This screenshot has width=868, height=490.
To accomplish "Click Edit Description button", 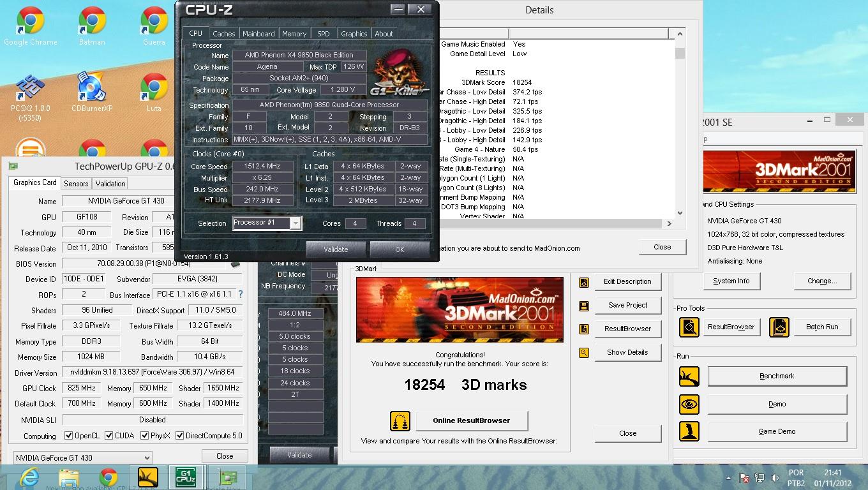I will click(x=627, y=281).
